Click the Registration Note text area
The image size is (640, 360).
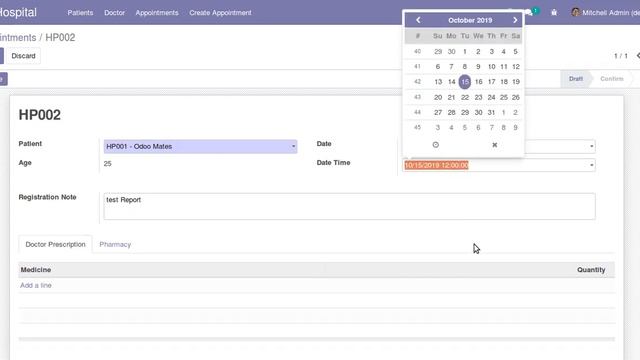click(x=349, y=207)
